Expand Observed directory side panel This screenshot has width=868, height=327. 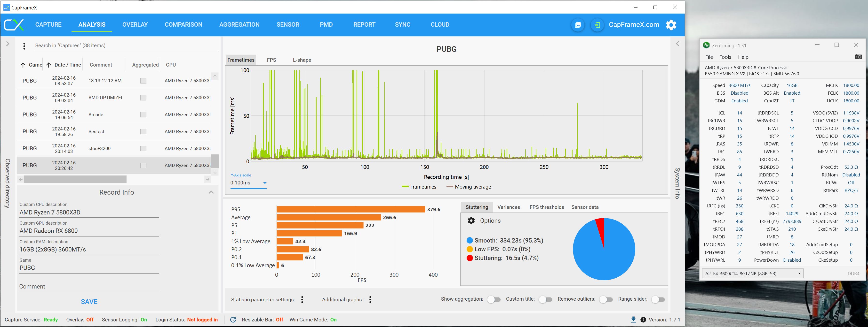pyautogui.click(x=8, y=44)
